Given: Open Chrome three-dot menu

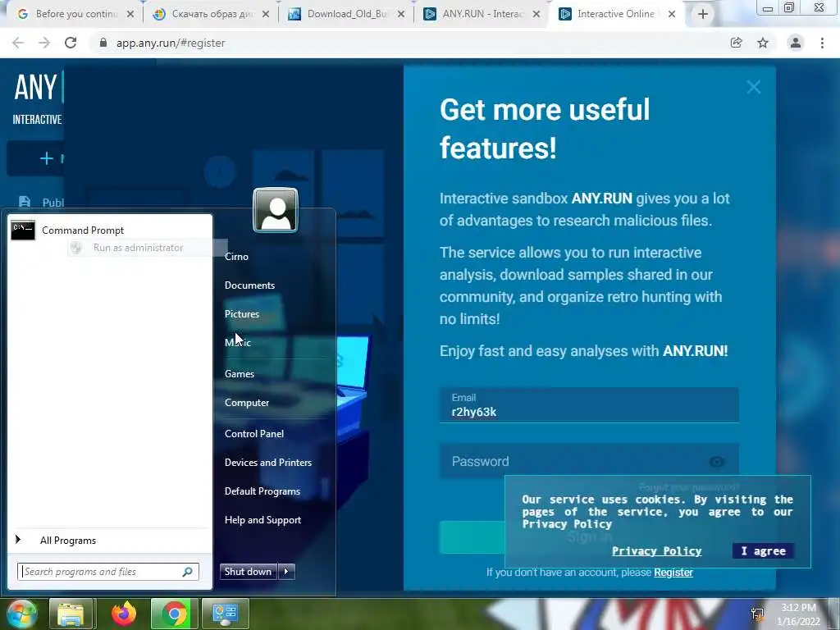Looking at the screenshot, I should 822,43.
